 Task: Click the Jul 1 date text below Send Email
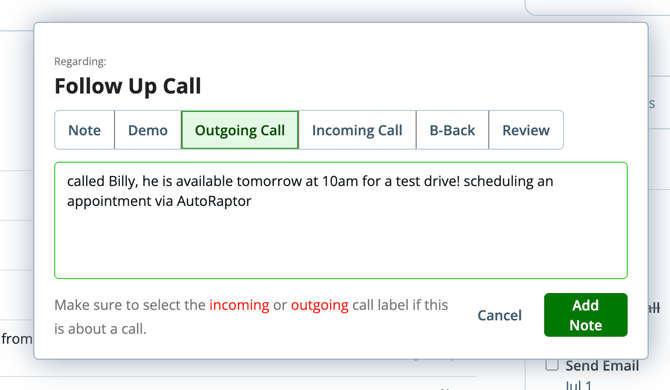pos(579,385)
